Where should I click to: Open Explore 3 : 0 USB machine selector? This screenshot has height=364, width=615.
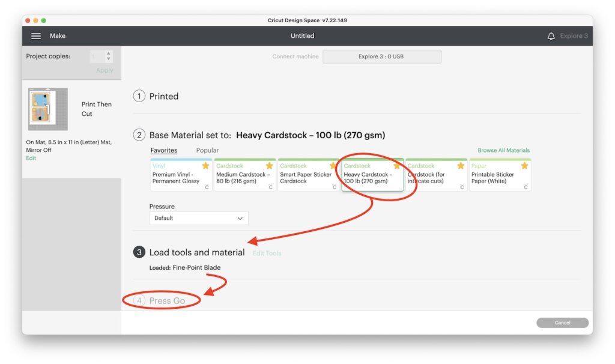(x=381, y=56)
